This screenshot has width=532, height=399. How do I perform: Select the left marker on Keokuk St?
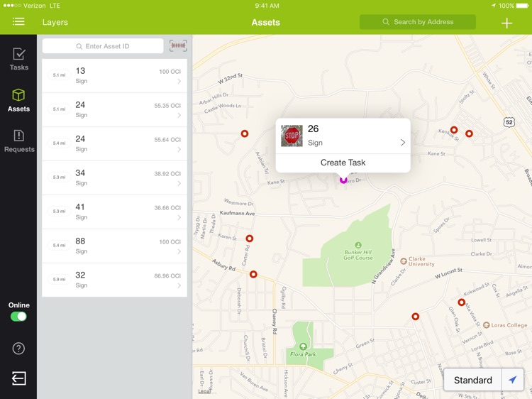click(x=454, y=129)
